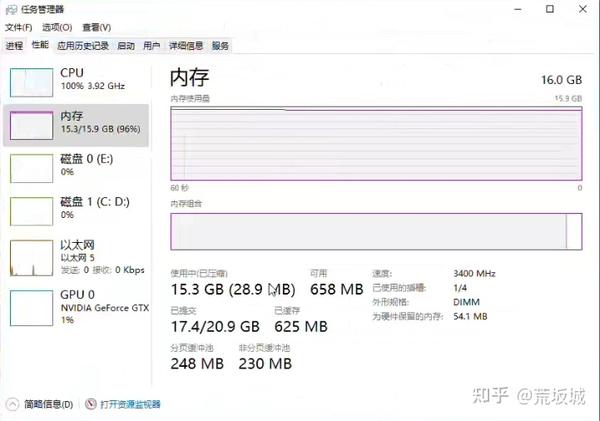
Task: Switch to the 启动 tab
Action: 126,46
